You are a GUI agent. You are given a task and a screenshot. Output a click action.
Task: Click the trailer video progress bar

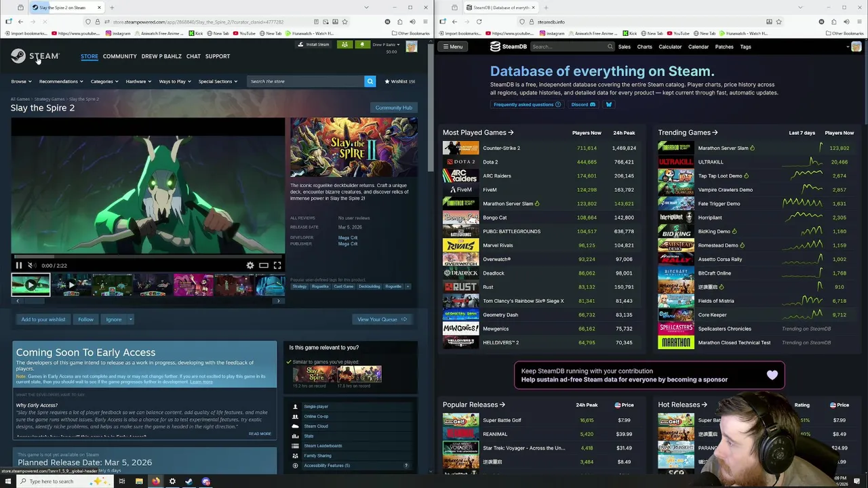click(148, 257)
